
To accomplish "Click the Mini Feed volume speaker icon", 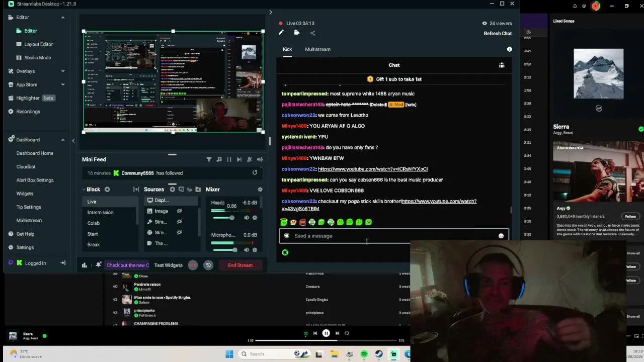I will click(260, 159).
